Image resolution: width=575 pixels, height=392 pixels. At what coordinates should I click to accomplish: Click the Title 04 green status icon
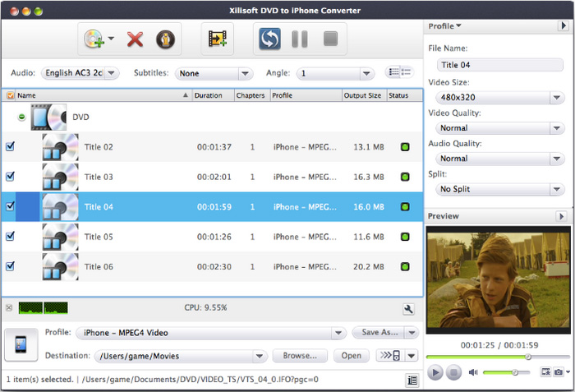(x=405, y=206)
